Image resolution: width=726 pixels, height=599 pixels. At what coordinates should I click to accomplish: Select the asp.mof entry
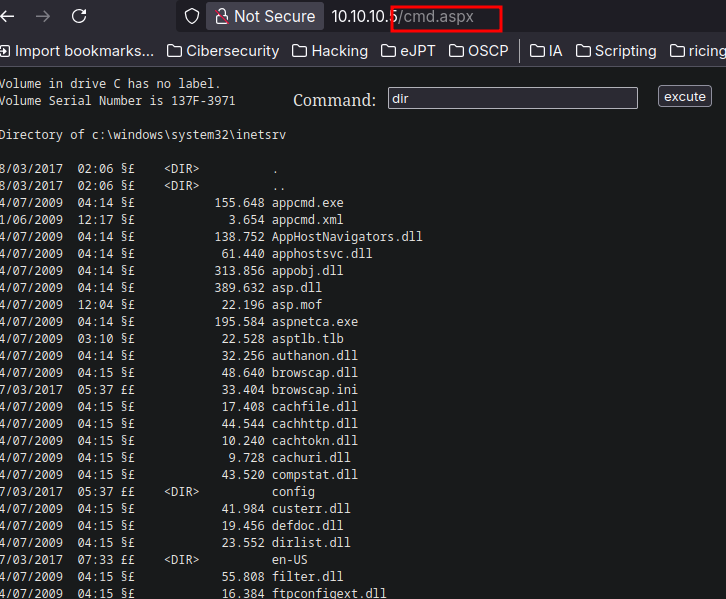pos(297,305)
